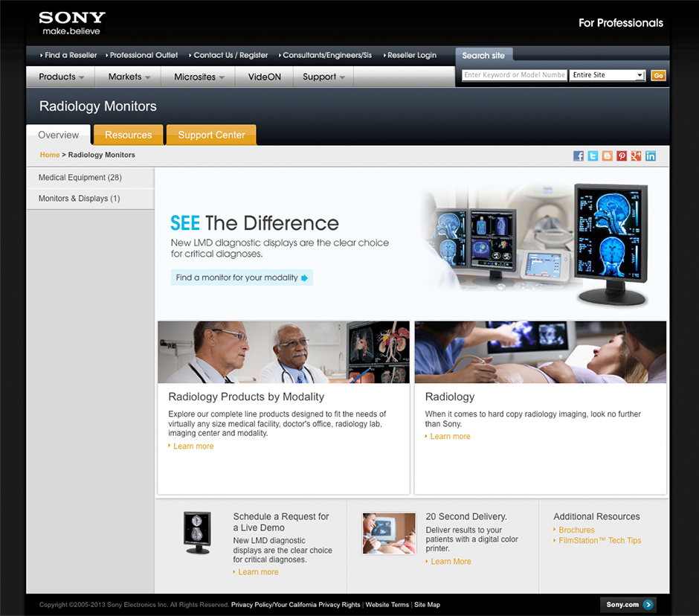The image size is (699, 616).
Task: Click Learn More under 20 Second Delivery
Action: point(450,562)
